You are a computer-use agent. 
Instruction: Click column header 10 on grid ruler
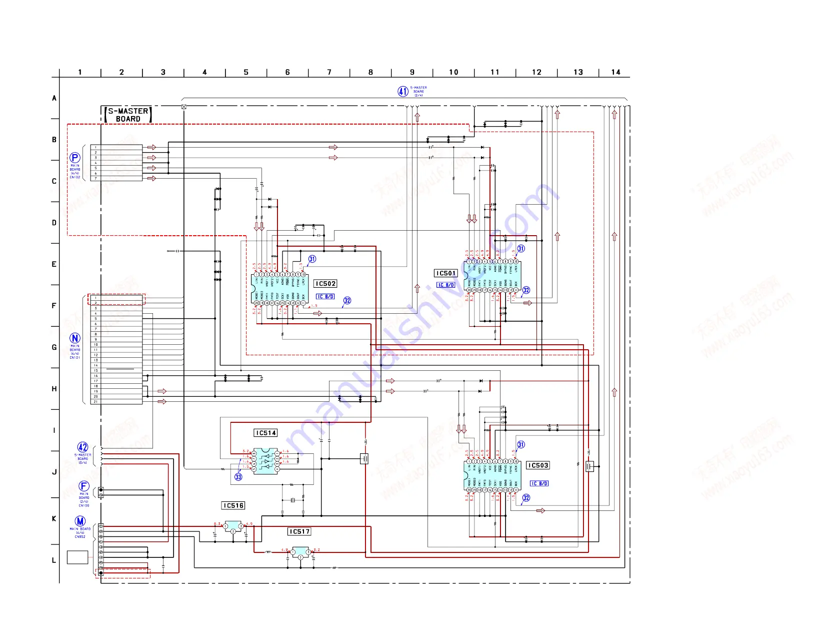[x=453, y=72]
